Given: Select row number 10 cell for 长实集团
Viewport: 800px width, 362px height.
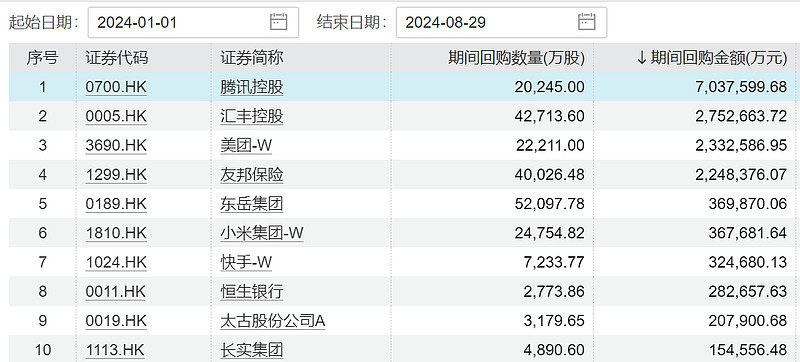Looking at the screenshot, I should point(42,350).
